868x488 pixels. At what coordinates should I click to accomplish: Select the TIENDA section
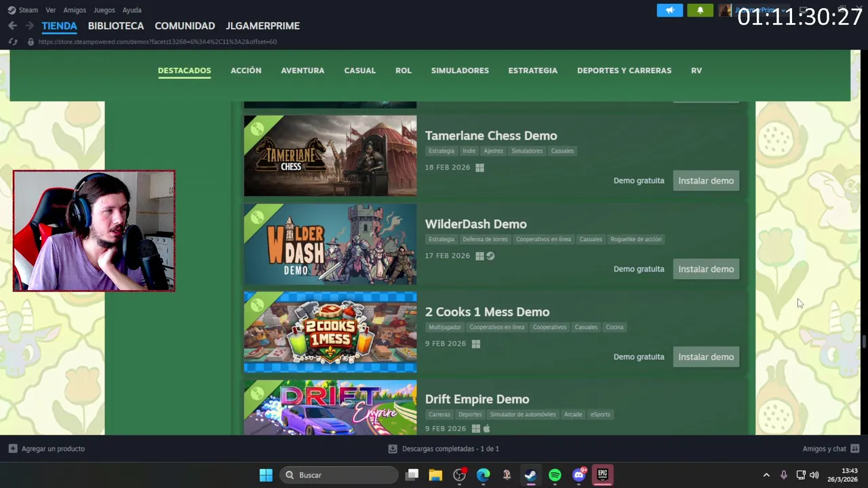click(59, 26)
